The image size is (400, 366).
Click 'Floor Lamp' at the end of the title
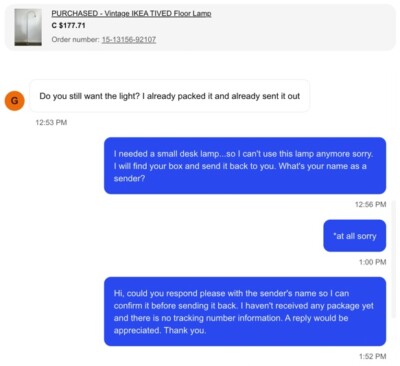coord(192,14)
